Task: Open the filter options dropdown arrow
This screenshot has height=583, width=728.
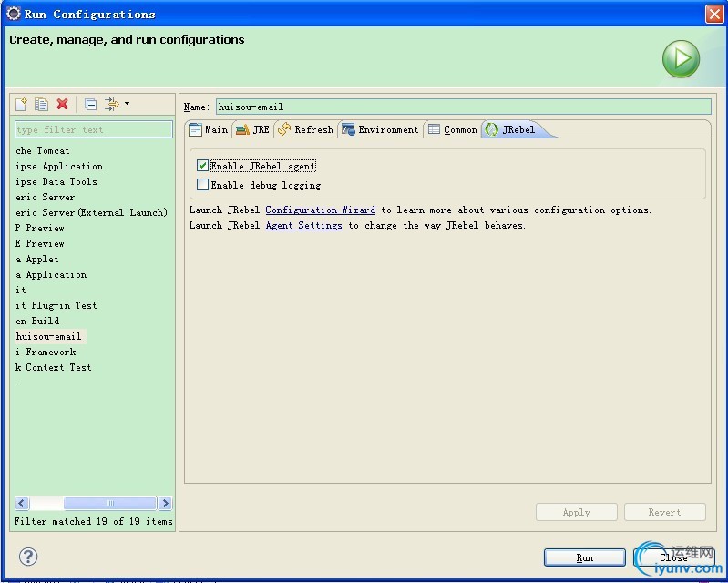Action: [127, 104]
